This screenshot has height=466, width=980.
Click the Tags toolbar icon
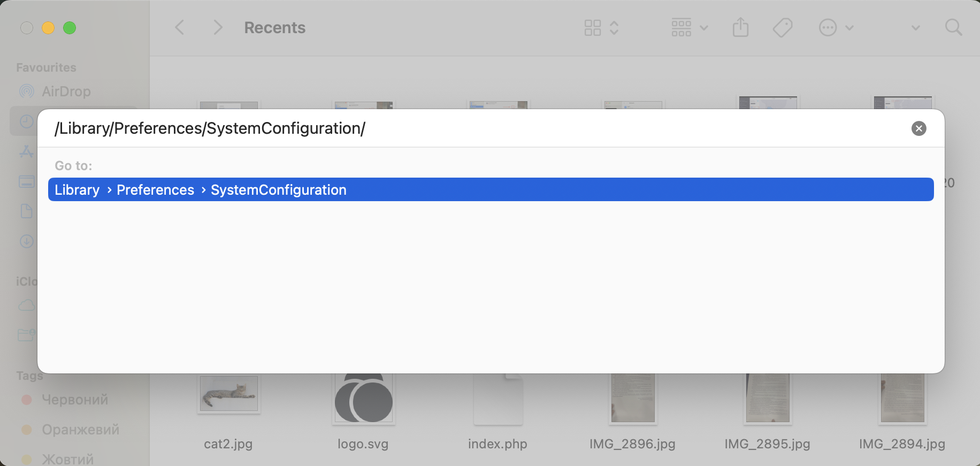coord(782,27)
